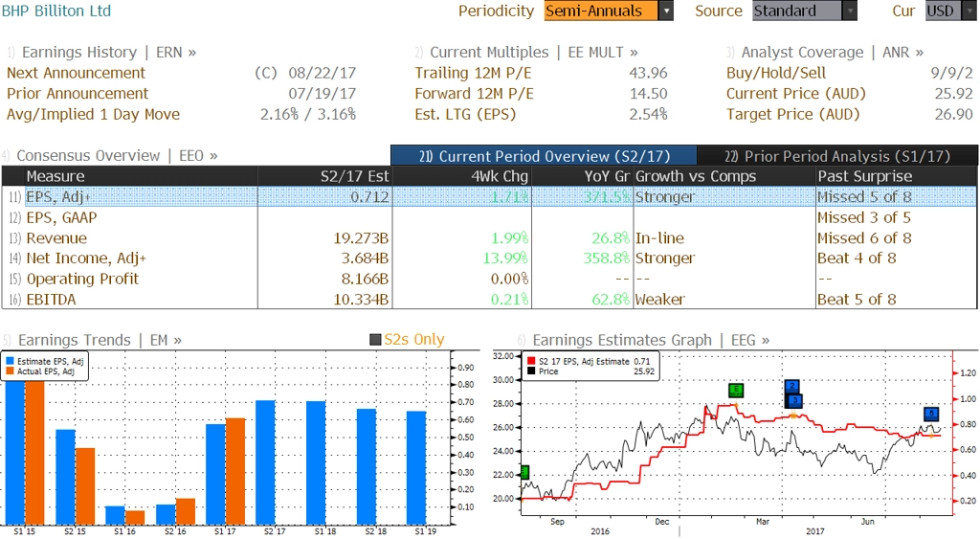Select the EPS, GAAP measure row
Image resolution: width=980 pixels, height=539 pixels.
pyautogui.click(x=489, y=217)
